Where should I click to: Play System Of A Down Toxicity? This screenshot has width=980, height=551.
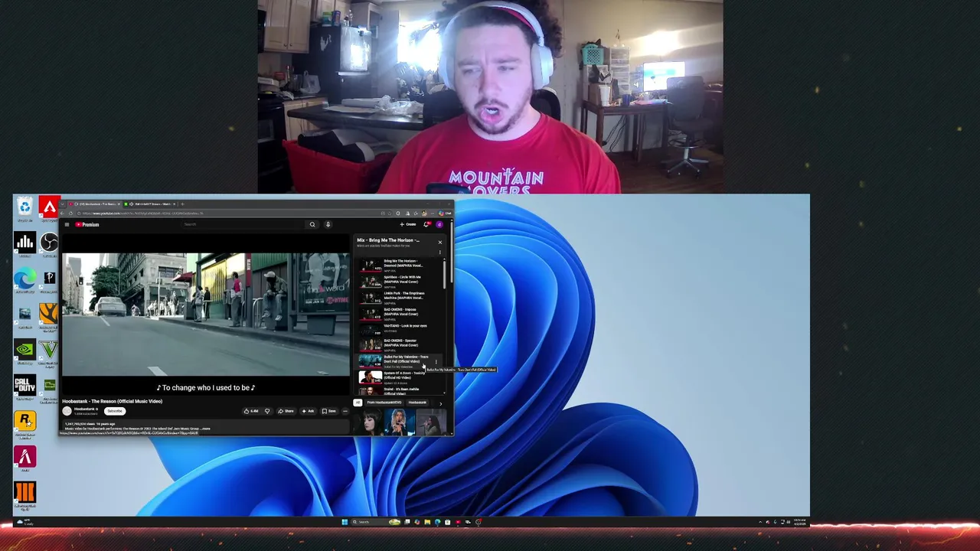click(x=398, y=377)
